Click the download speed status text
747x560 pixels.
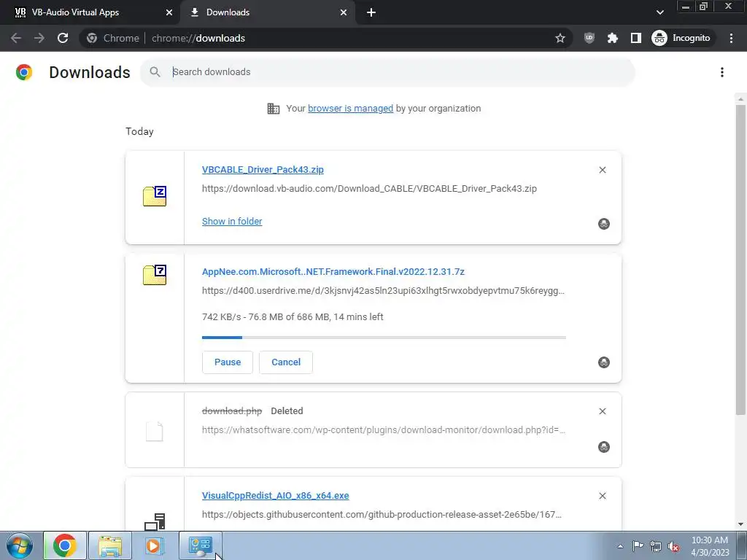click(293, 317)
